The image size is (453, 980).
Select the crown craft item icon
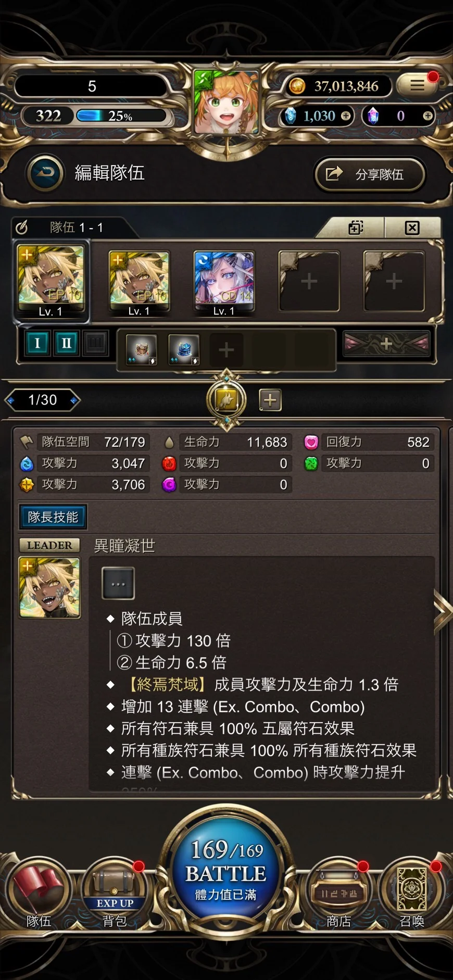coord(142,349)
